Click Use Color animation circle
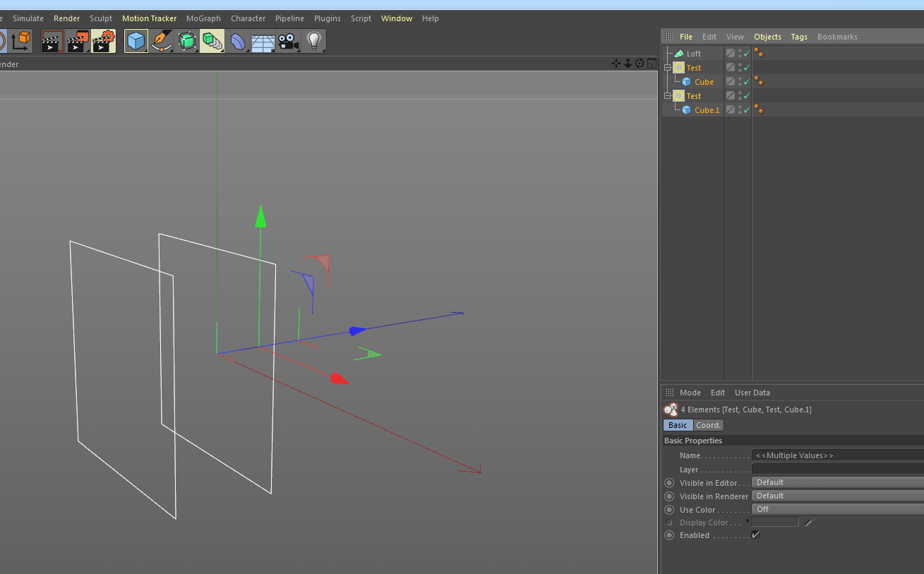 pos(669,510)
